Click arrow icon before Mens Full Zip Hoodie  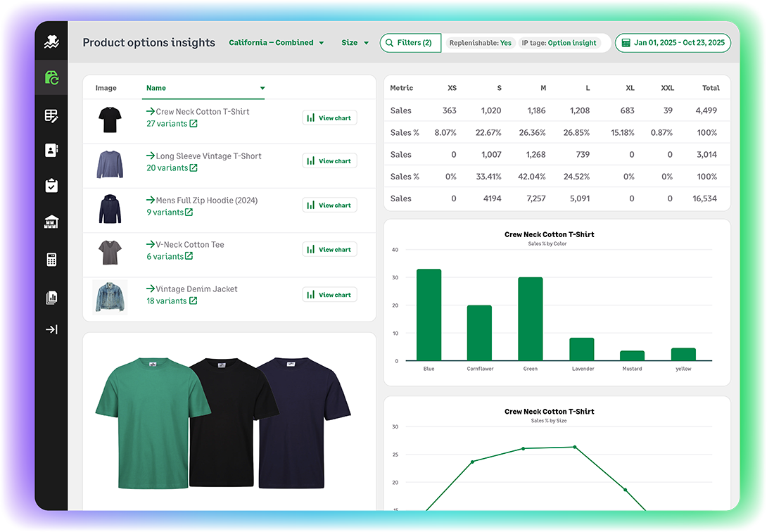click(151, 200)
